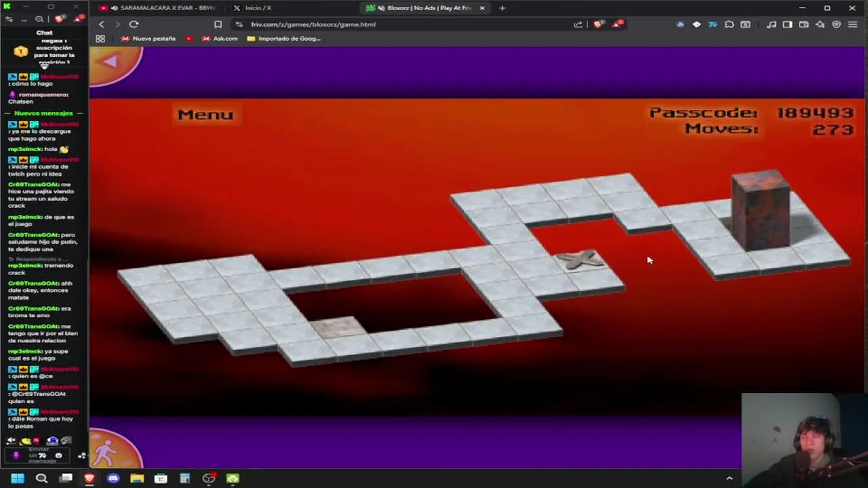Open the Brave wallet icon

[x=804, y=24]
